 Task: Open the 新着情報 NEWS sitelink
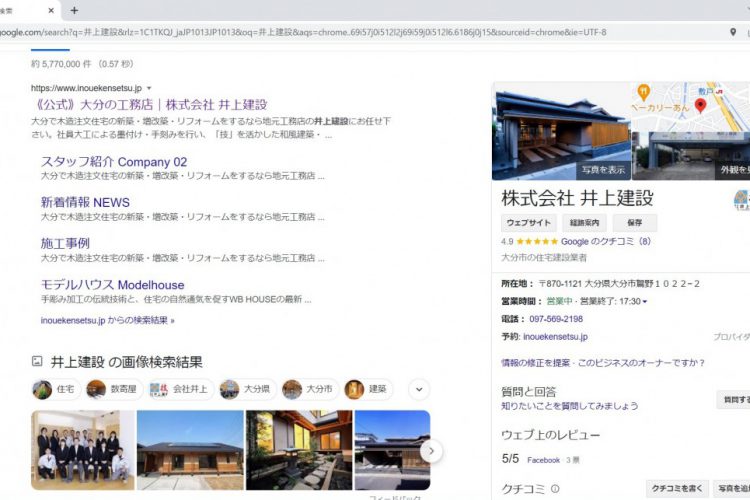pos(85,202)
